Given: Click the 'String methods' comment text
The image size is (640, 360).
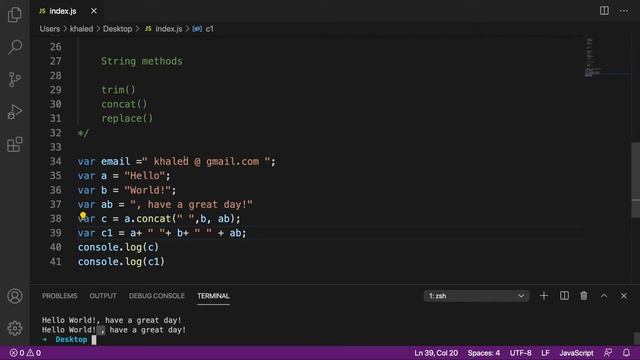Looking at the screenshot, I should tap(142, 61).
